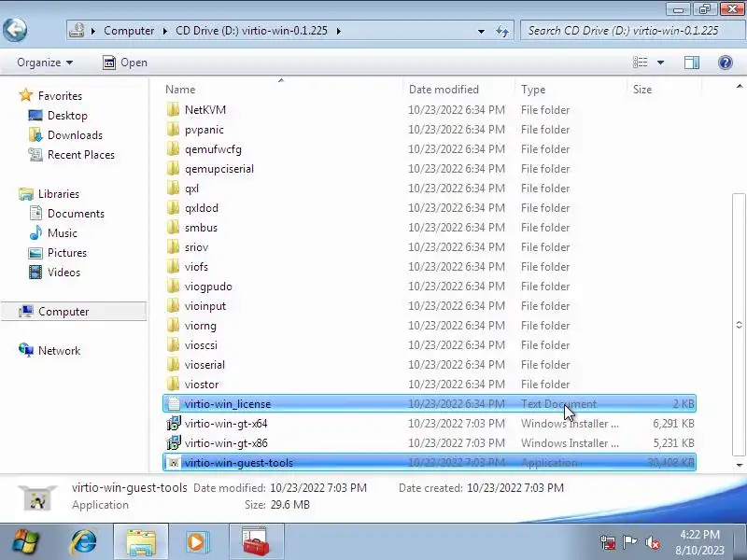The width and height of the screenshot is (747, 560).
Task: Open Help via question mark icon
Action: point(726,63)
